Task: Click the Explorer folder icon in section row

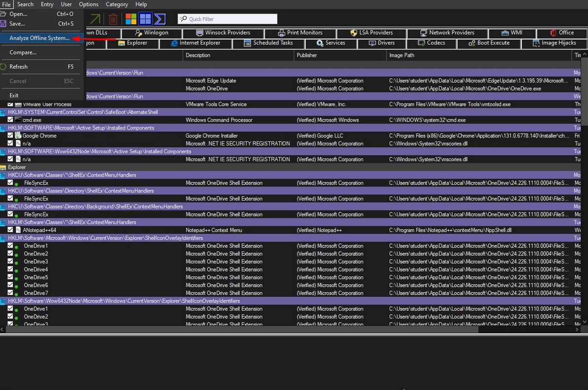Action: [3, 167]
